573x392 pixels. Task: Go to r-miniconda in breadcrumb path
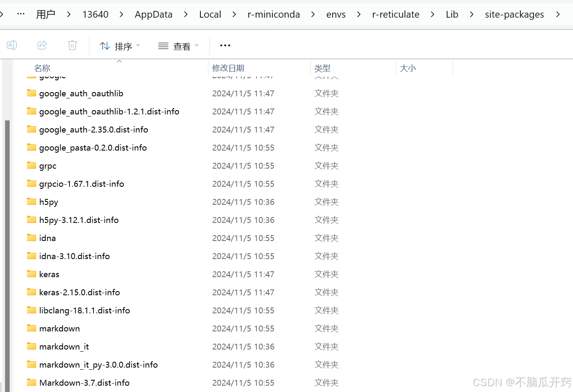tap(274, 14)
